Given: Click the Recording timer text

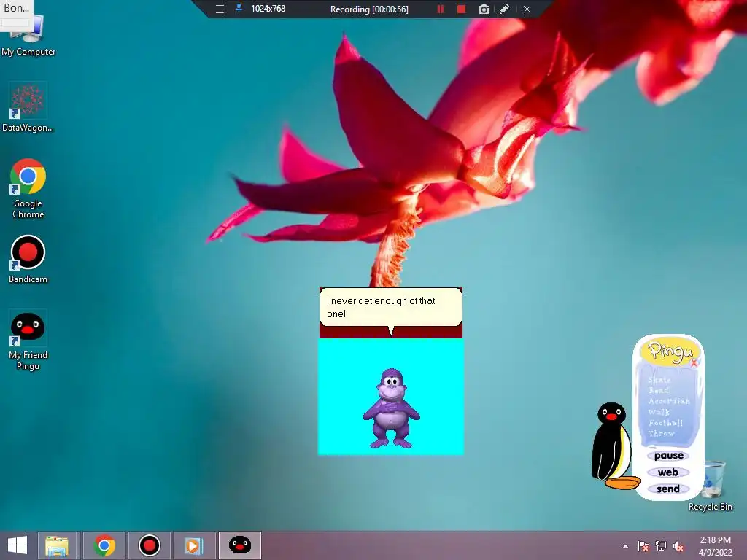Looking at the screenshot, I should 369,9.
